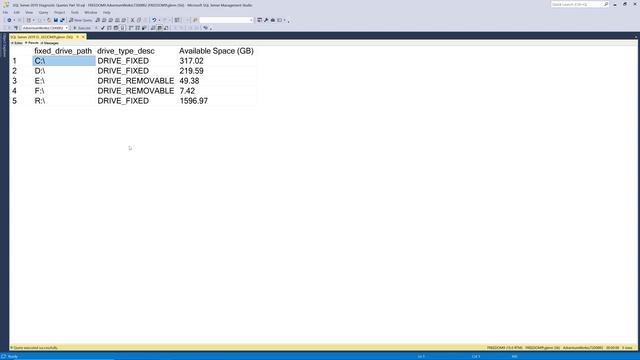This screenshot has height=360, width=640.
Task: Select the 7.42 available space cell
Action: pos(216,91)
